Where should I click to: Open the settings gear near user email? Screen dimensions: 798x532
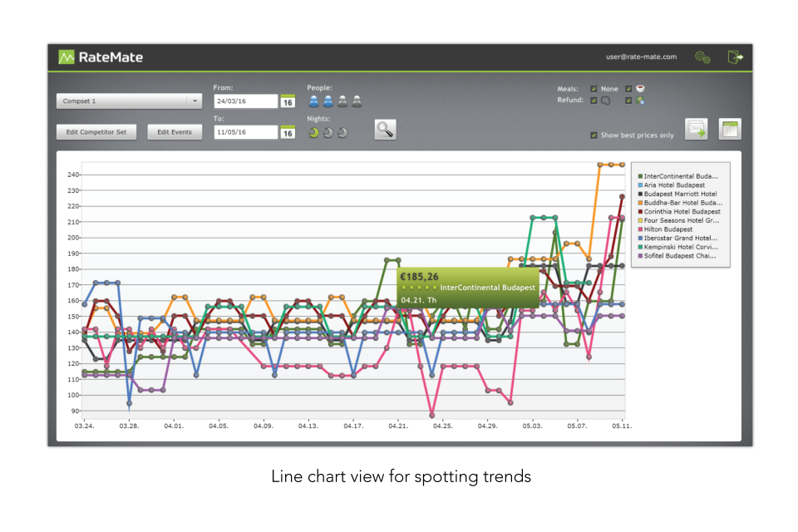coord(702,57)
